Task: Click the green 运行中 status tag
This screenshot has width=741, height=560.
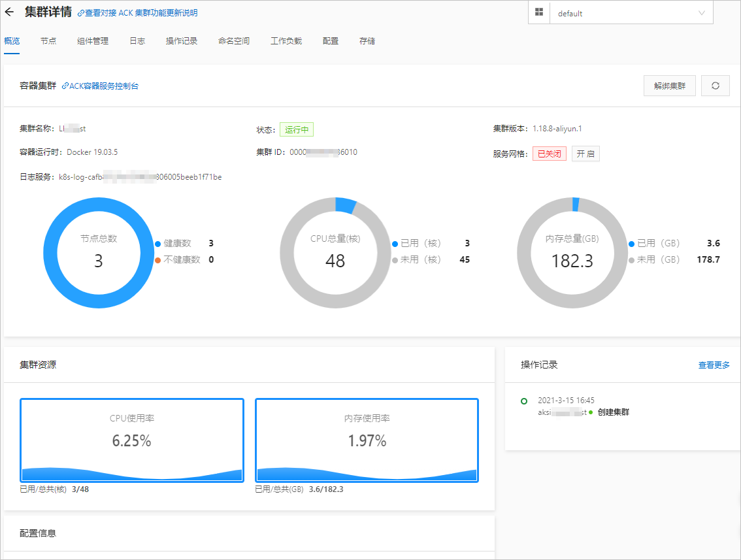Action: (296, 129)
